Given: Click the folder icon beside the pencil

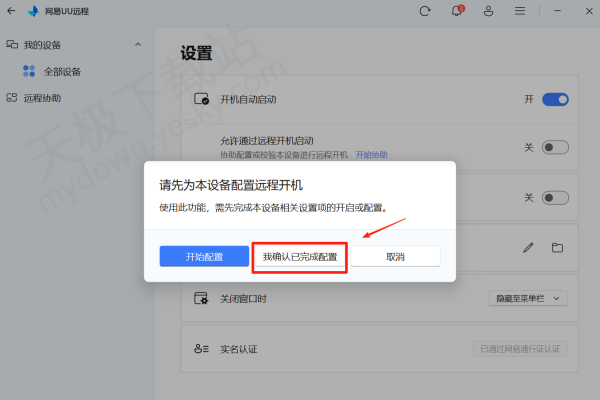Looking at the screenshot, I should [x=557, y=247].
